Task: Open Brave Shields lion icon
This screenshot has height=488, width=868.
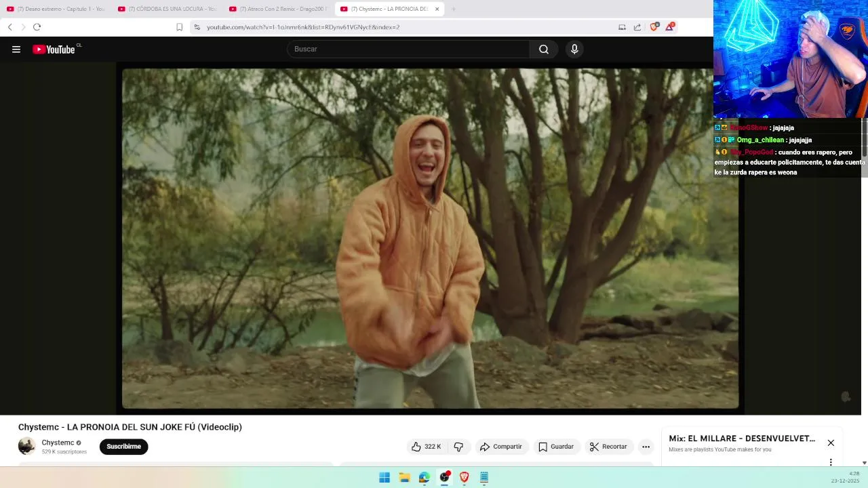Action: [x=654, y=26]
